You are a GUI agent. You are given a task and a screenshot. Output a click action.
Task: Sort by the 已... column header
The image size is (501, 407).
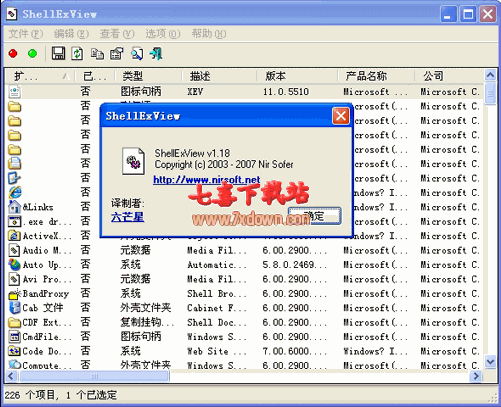[x=95, y=76]
